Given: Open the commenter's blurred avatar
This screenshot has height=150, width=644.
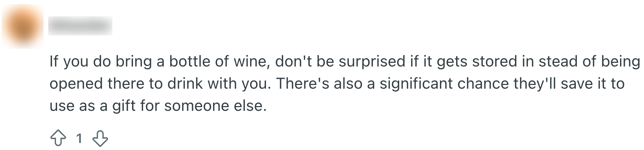Looking at the screenshot, I should pyautogui.click(x=22, y=27).
